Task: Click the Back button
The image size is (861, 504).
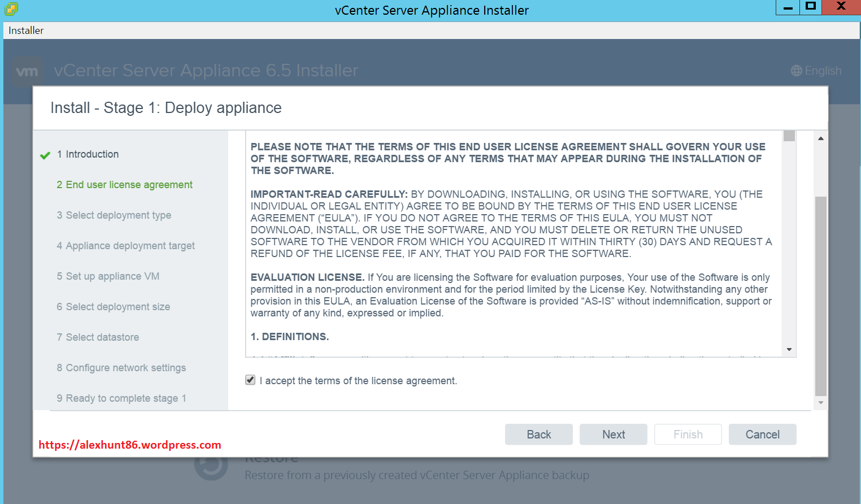Action: click(x=539, y=435)
